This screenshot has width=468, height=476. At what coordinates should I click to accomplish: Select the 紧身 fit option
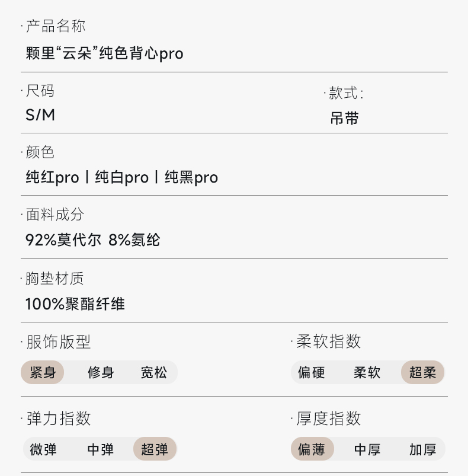[x=43, y=373]
